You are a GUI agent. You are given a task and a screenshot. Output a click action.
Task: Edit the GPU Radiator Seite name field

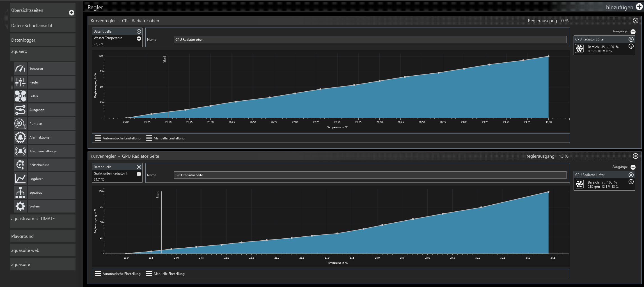click(x=370, y=175)
